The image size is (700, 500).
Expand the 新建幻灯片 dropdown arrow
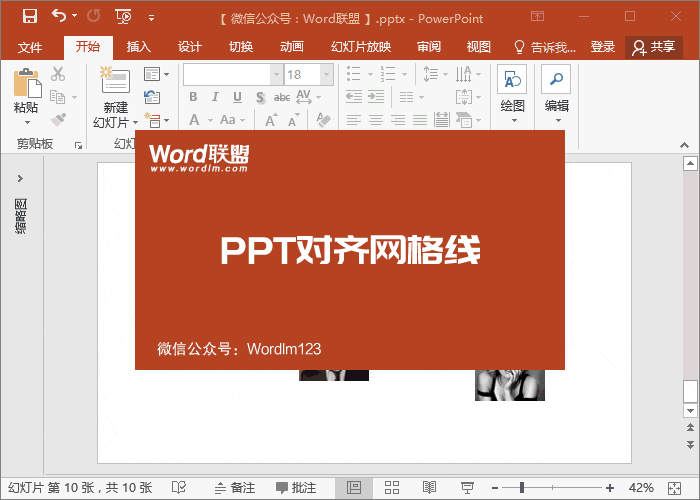click(135, 122)
